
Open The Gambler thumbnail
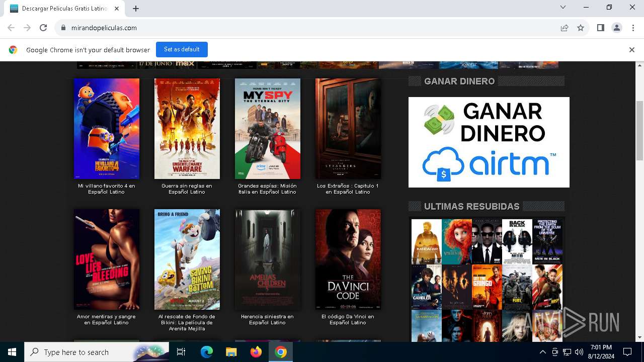click(427, 287)
